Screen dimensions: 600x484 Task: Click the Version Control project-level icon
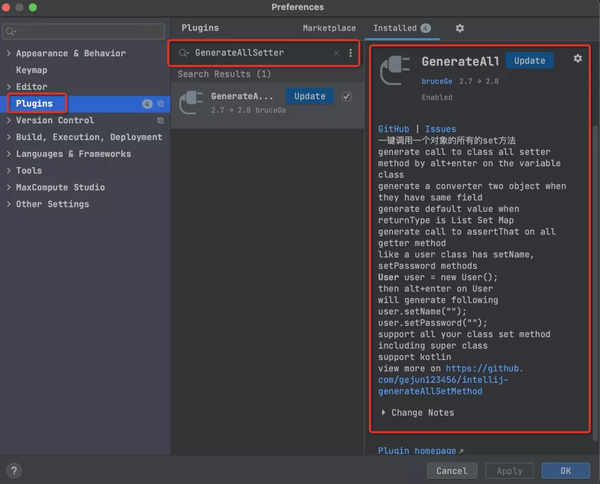pyautogui.click(x=160, y=121)
